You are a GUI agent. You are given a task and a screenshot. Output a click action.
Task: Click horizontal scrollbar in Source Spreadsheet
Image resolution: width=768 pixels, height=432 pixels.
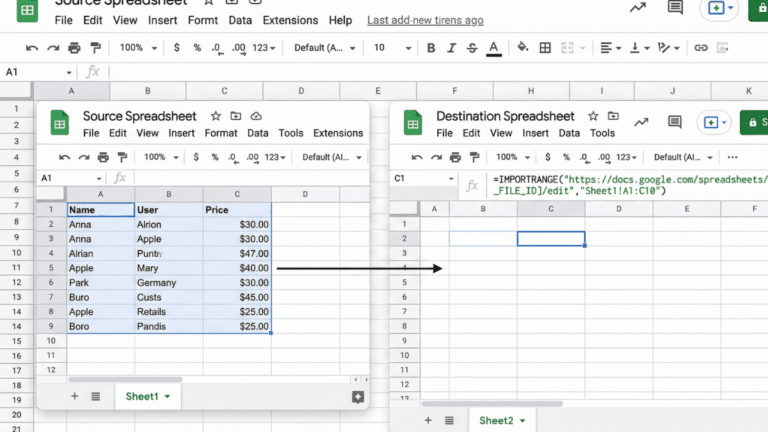point(125,379)
